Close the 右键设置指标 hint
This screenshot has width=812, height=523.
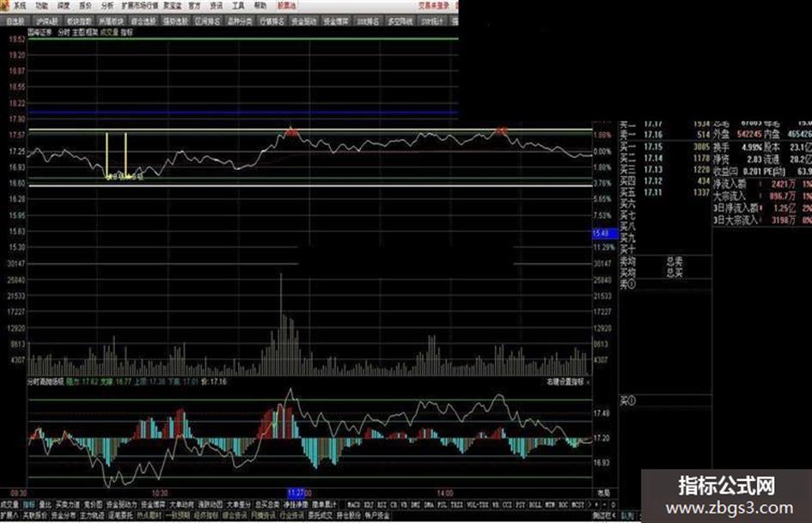pyautogui.click(x=589, y=382)
